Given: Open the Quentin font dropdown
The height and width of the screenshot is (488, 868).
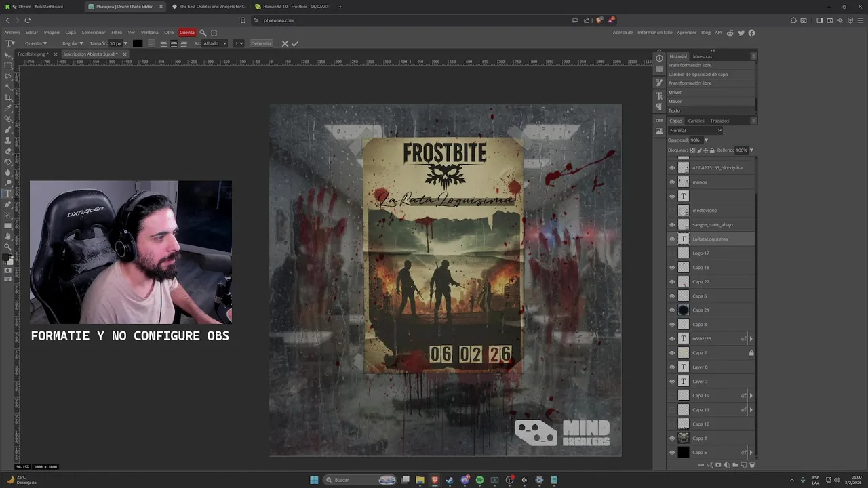Looking at the screenshot, I should pyautogui.click(x=36, y=43).
